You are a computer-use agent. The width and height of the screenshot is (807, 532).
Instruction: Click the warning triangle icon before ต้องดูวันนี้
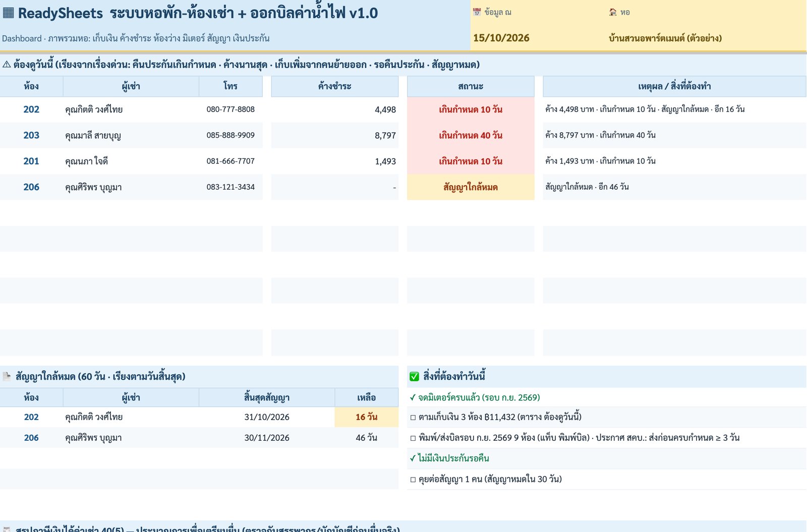pos(7,65)
